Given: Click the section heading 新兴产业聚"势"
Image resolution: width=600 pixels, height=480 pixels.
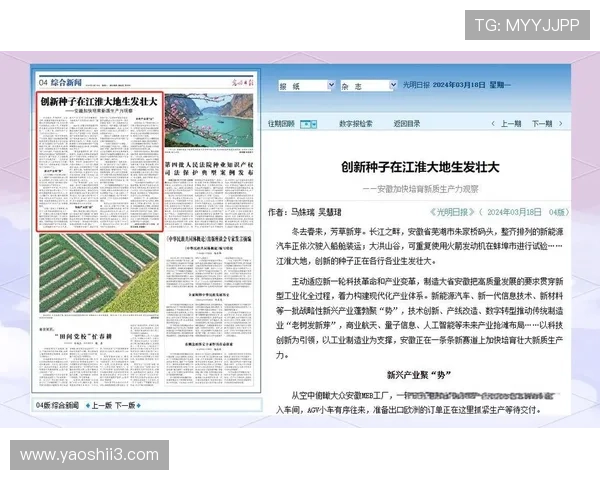Looking at the screenshot, I should 419,375.
